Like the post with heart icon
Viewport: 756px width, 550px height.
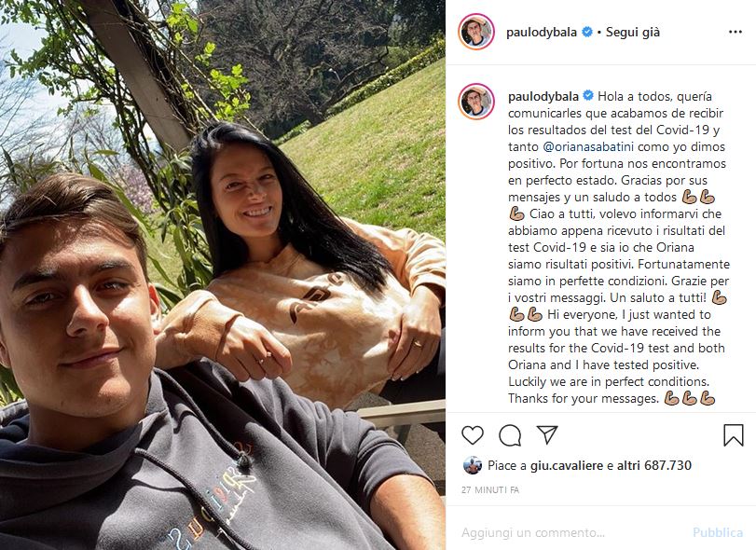coord(473,435)
